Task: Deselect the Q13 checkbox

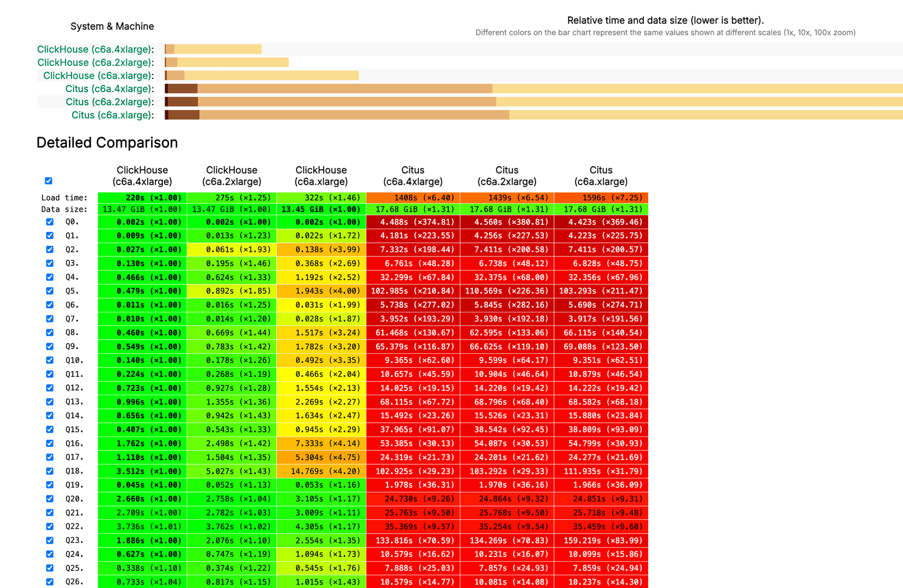Action: coord(49,402)
